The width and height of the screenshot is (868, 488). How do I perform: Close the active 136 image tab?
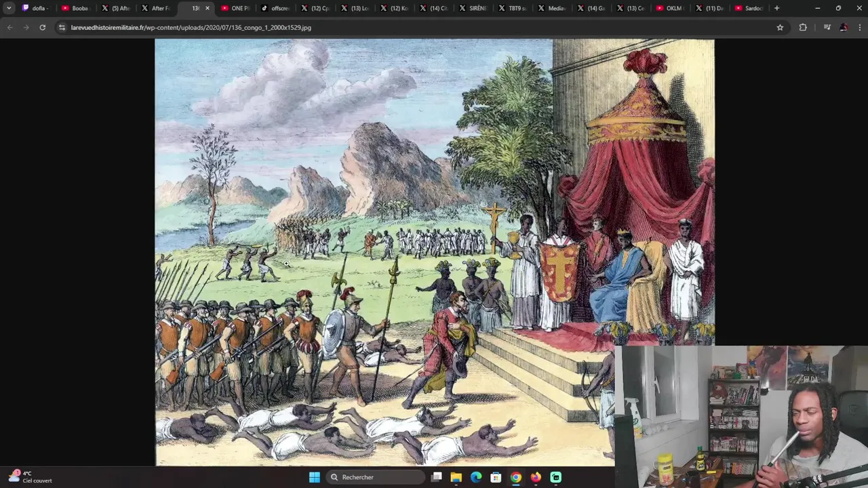click(x=208, y=8)
